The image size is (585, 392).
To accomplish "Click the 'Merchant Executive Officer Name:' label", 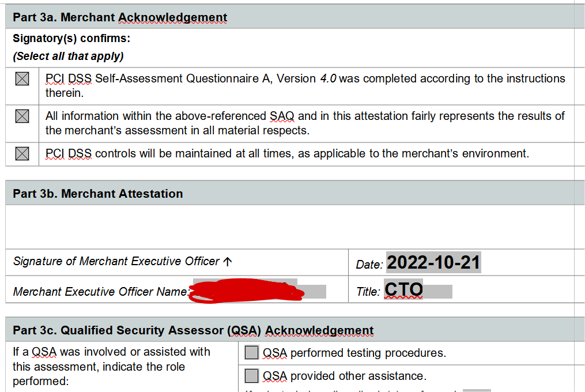I will coord(101,292).
